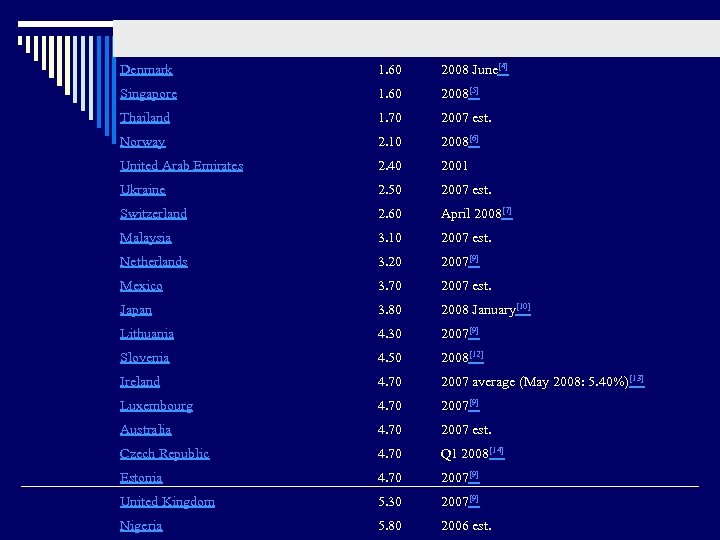Select the 3.80 rate for Japan
This screenshot has height=540, width=720.
390,310
